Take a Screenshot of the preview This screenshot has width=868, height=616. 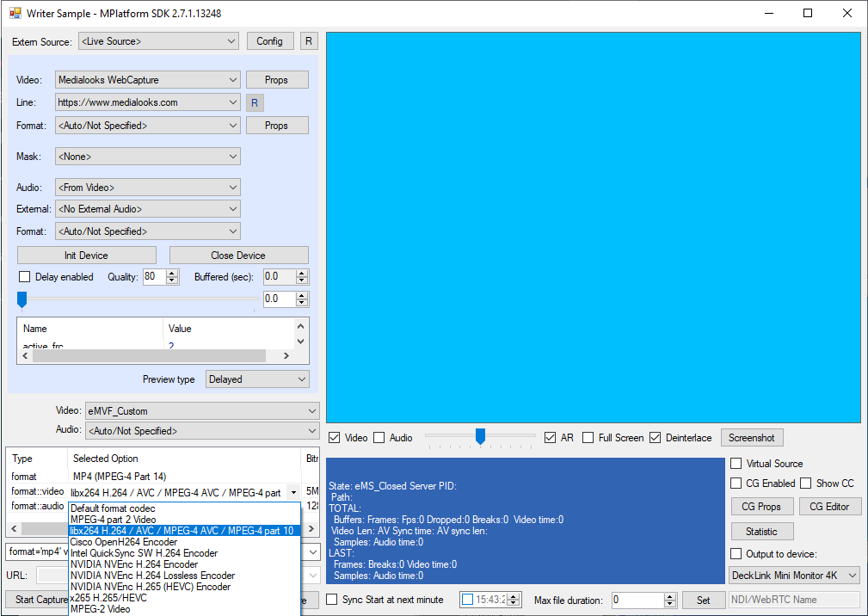(751, 437)
